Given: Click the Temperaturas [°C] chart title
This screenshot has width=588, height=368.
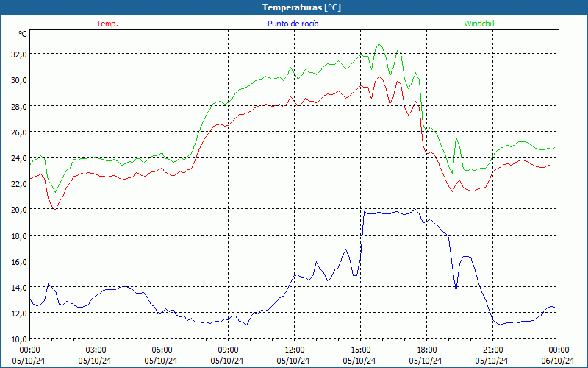Looking at the screenshot, I should pyautogui.click(x=301, y=7).
